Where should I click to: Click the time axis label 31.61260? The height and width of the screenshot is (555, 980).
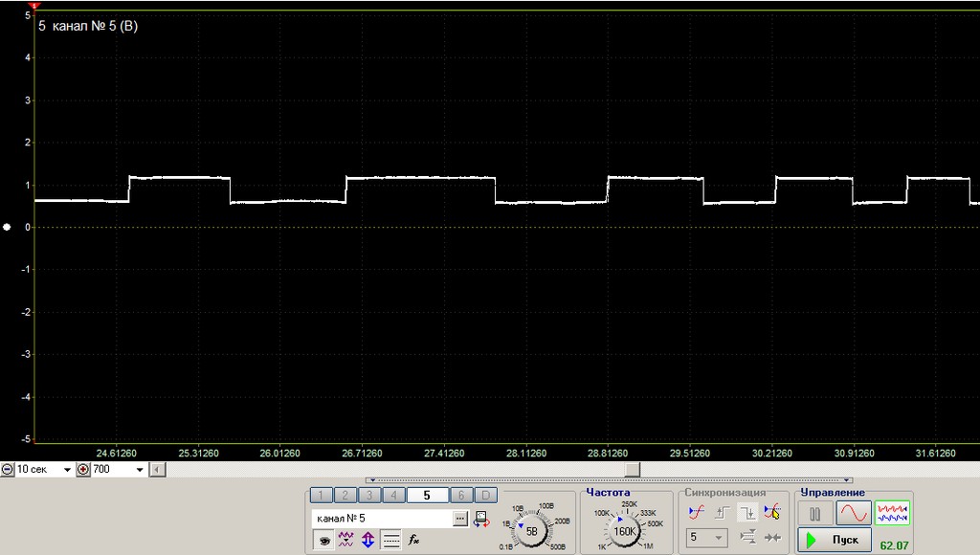point(936,454)
